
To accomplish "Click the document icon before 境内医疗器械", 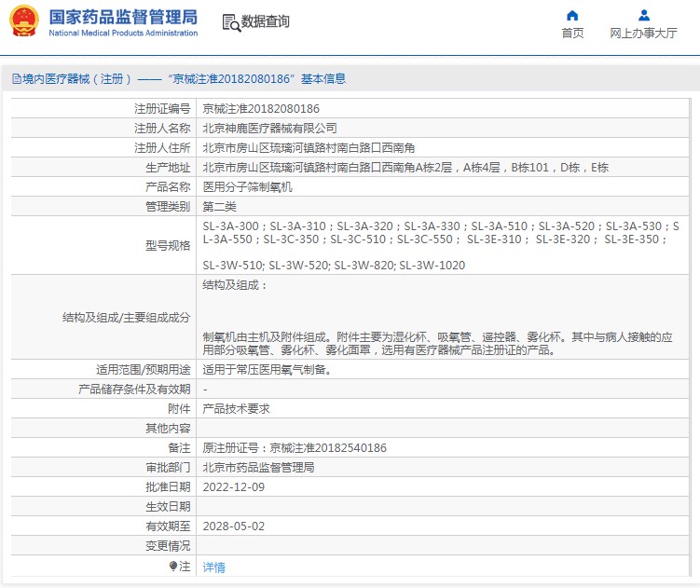I will [17, 79].
